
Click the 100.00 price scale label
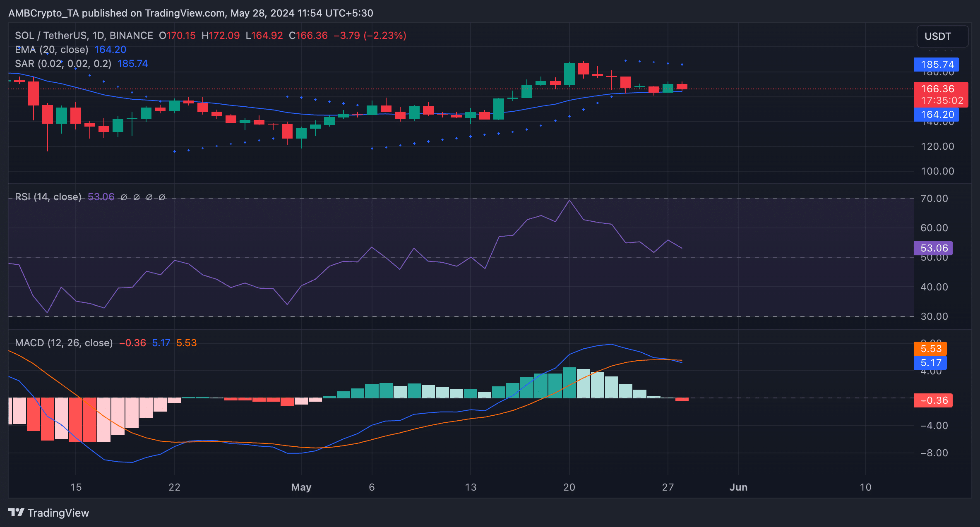tap(938, 171)
